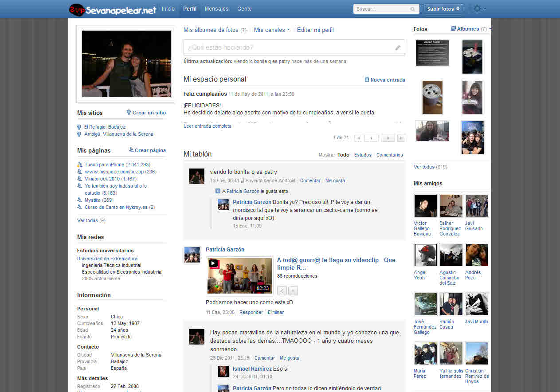This screenshot has height=392, width=560.
Task: Open video title A tod@ guarr@ link
Action: coord(336,264)
